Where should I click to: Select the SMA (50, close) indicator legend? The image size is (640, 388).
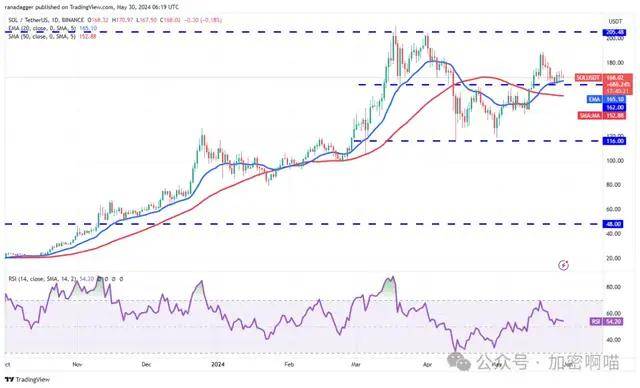52,36
